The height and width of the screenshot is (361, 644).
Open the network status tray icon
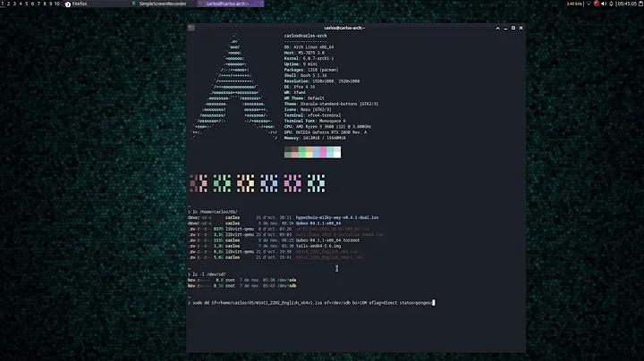(x=589, y=4)
